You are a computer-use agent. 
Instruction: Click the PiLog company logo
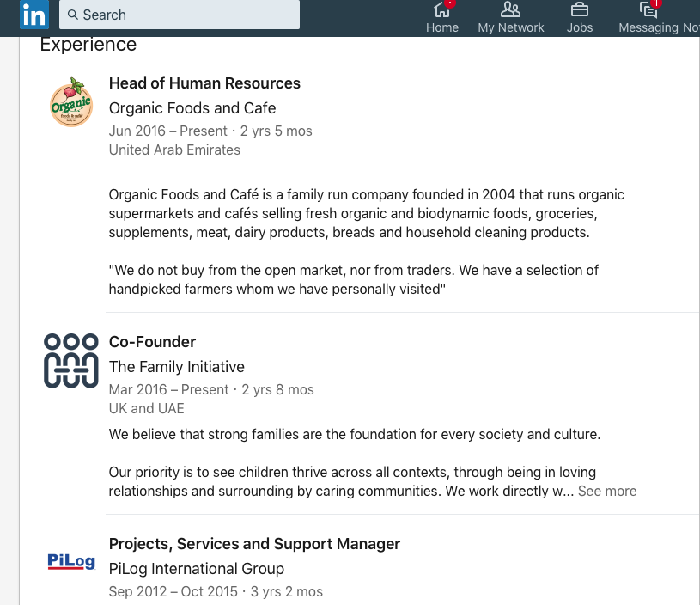tap(71, 562)
